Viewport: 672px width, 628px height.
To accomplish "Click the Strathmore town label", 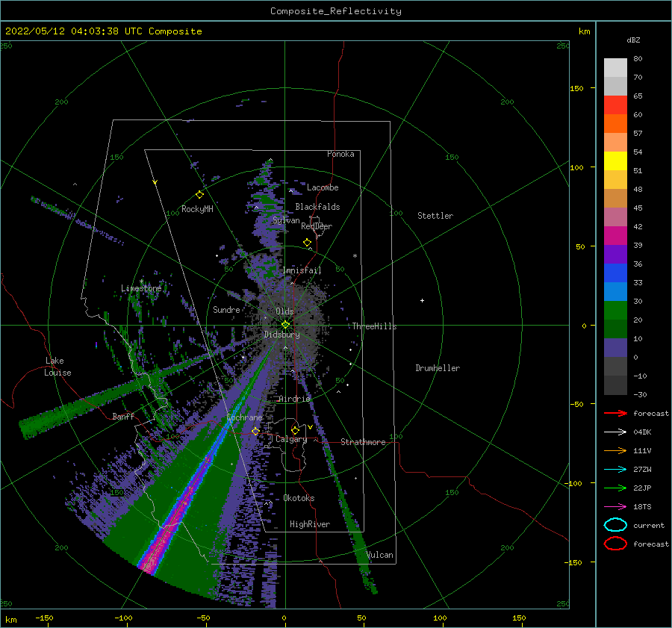I will [363, 442].
